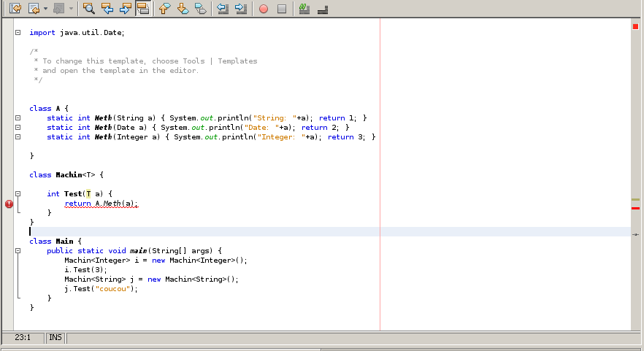Click the error glyph beside return A.Meth(a)
This screenshot has height=351, width=644.
click(x=9, y=204)
